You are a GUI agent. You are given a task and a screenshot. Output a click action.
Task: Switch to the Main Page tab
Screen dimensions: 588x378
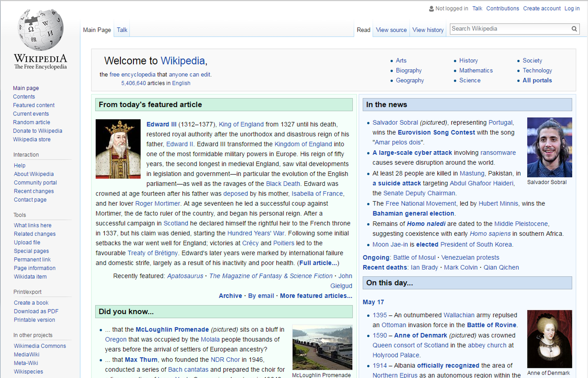(x=97, y=30)
